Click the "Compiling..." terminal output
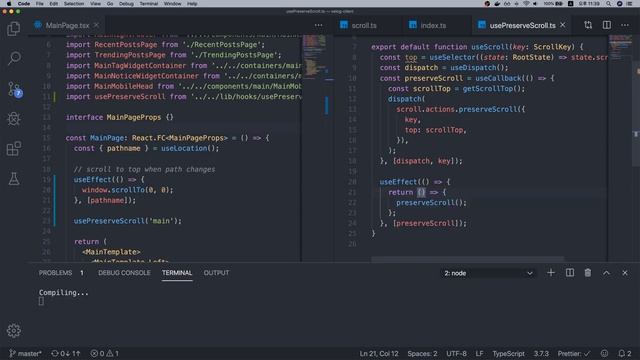 pyautogui.click(x=63, y=293)
